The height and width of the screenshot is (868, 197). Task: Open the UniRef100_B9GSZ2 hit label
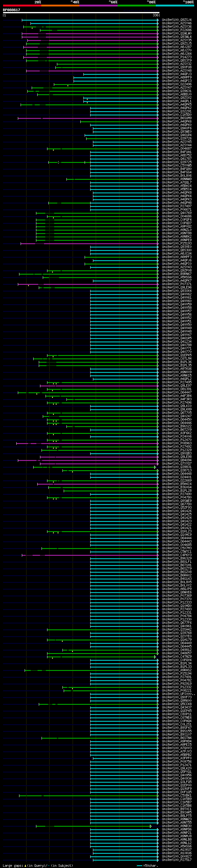pyautogui.click(x=177, y=426)
